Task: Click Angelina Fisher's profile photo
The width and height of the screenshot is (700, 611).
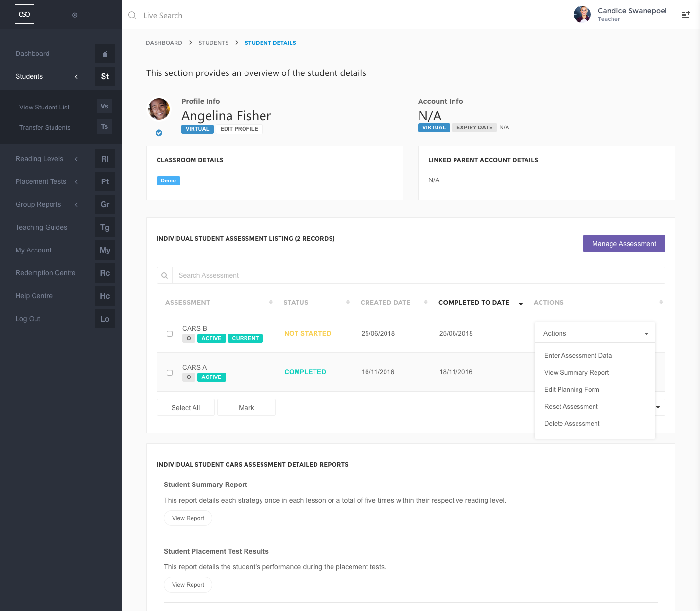Action: 159,109
